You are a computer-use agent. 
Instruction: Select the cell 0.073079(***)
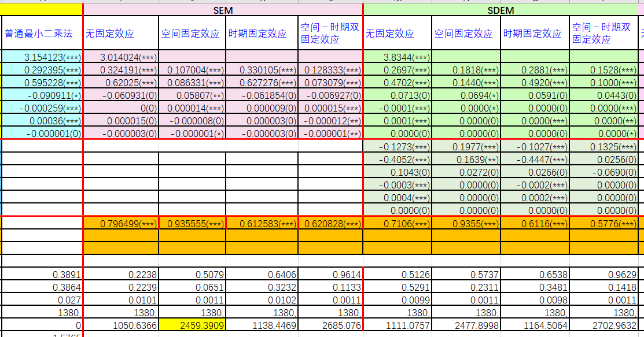tap(330, 83)
